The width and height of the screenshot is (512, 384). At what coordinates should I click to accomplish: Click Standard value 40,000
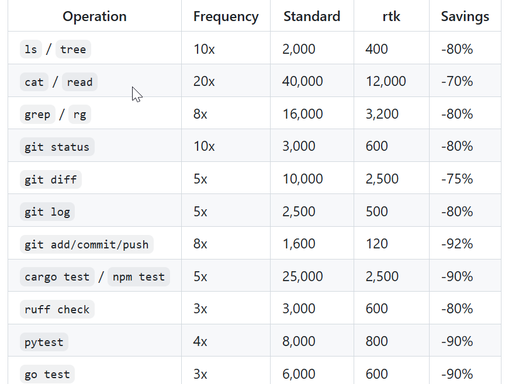(302, 81)
